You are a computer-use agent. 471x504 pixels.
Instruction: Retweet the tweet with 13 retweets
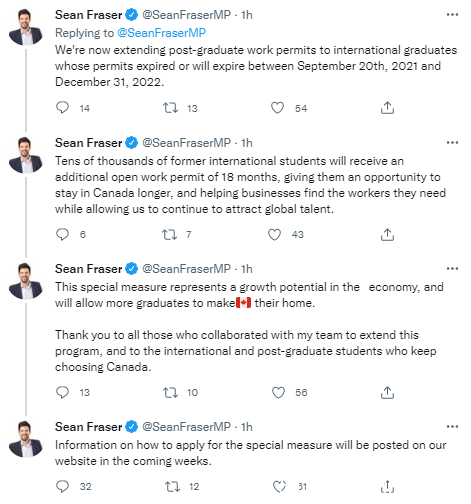[170, 108]
